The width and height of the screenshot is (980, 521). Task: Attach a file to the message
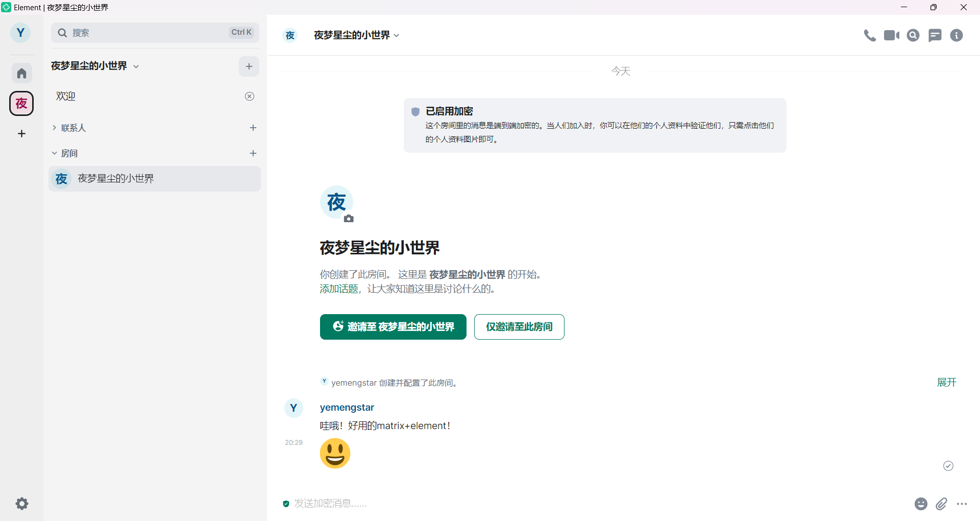point(941,504)
